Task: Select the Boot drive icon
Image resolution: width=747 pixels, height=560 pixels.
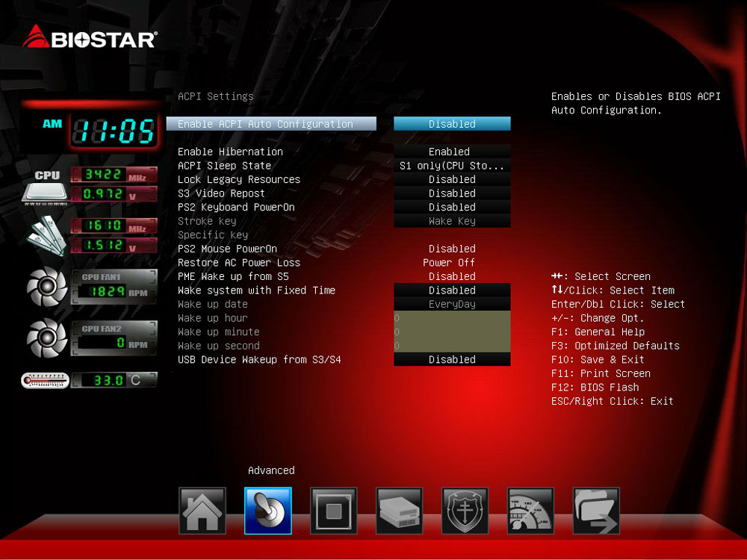Action: click(400, 511)
